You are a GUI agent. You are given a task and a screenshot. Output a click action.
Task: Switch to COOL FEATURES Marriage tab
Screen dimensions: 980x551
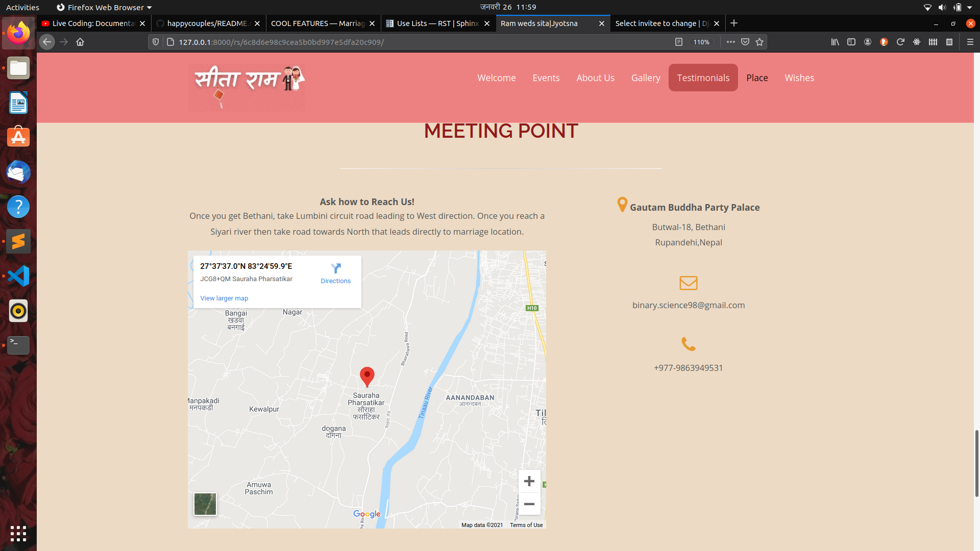(x=323, y=23)
